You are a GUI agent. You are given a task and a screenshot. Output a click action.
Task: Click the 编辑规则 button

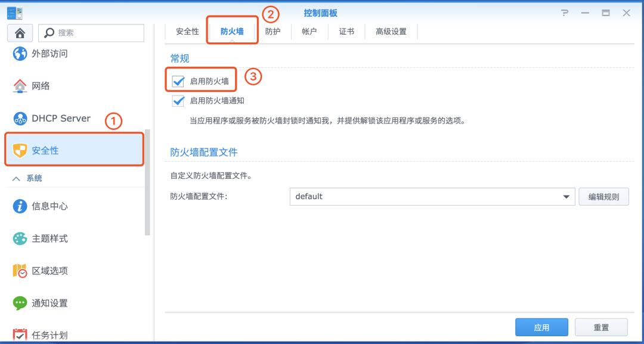point(604,196)
